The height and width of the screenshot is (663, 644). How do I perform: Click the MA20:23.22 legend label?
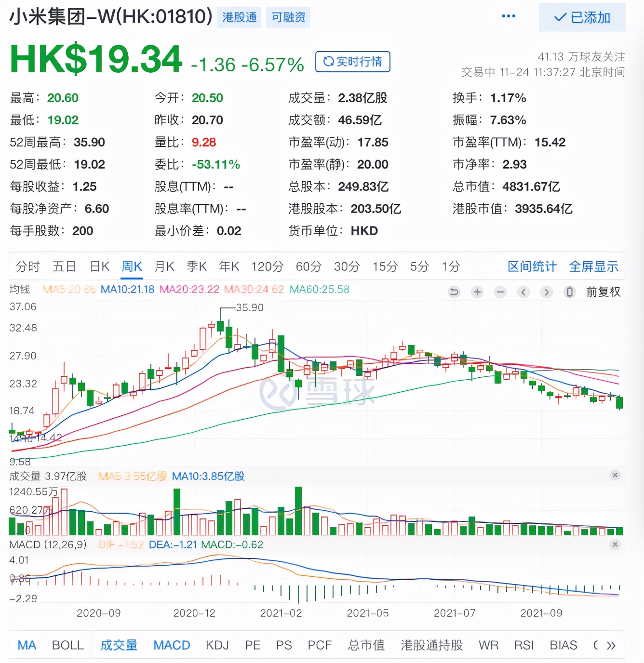click(x=189, y=289)
